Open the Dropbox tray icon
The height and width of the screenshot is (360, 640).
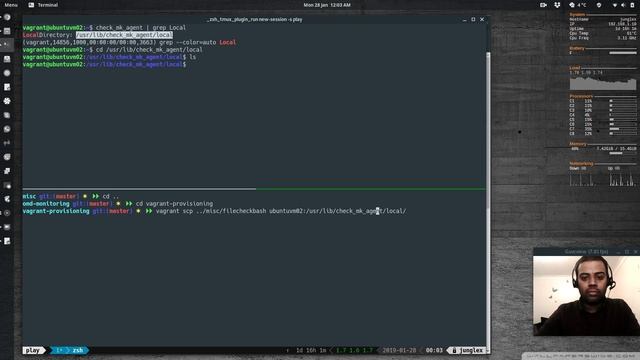pos(557,5)
